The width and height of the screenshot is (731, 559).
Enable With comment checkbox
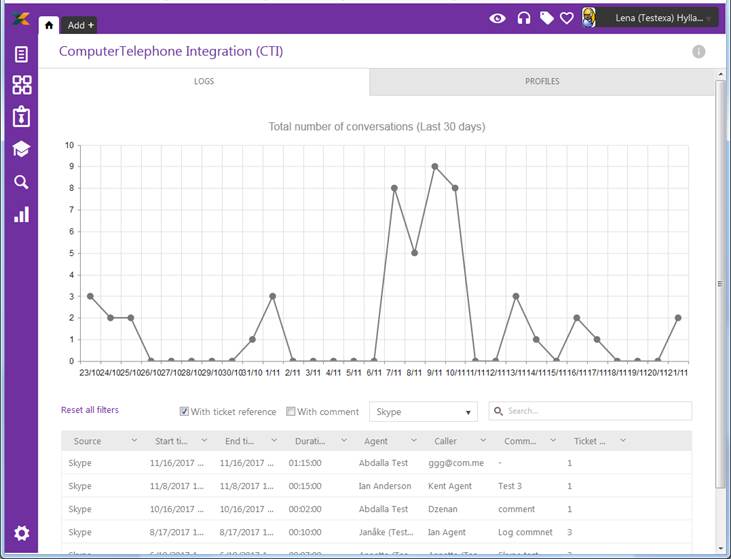[x=291, y=412]
